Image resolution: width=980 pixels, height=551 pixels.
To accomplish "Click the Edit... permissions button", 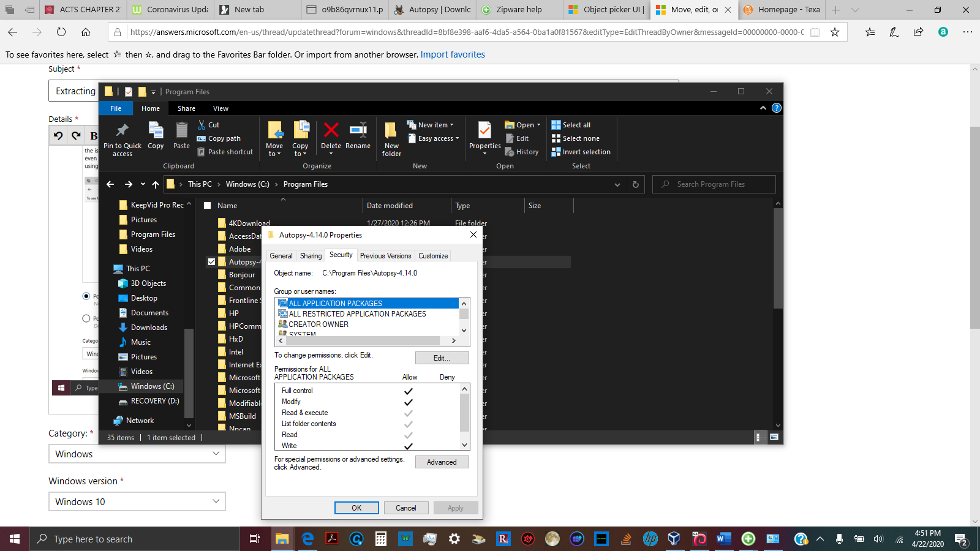I will (442, 358).
